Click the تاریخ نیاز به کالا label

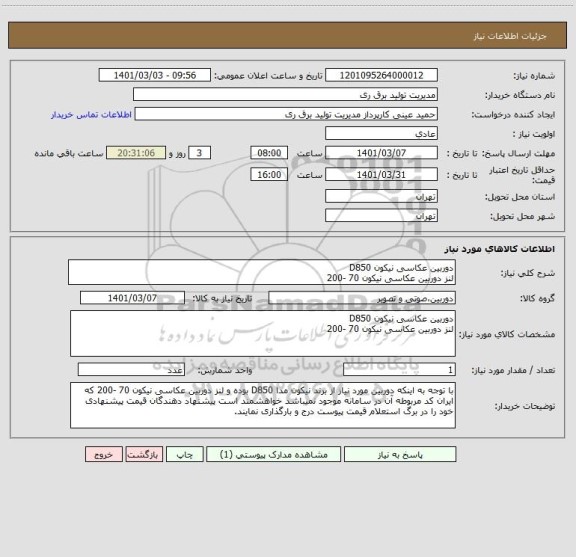[222, 298]
